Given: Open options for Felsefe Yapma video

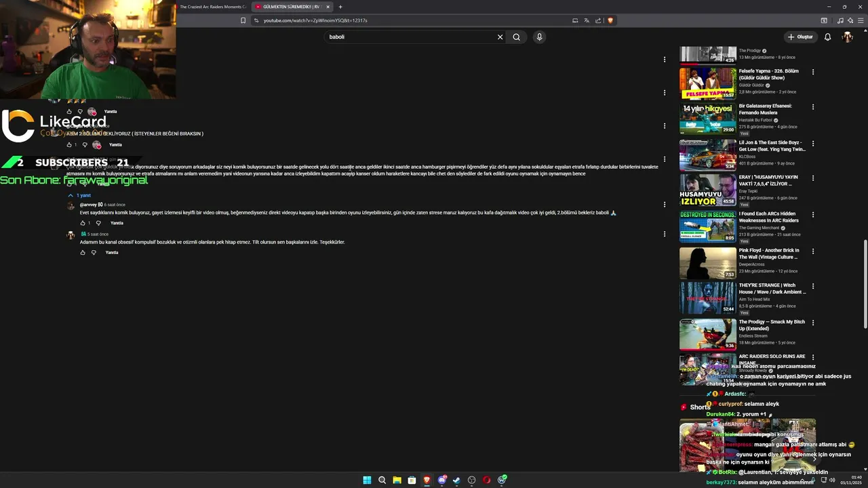Looking at the screenshot, I should [813, 72].
